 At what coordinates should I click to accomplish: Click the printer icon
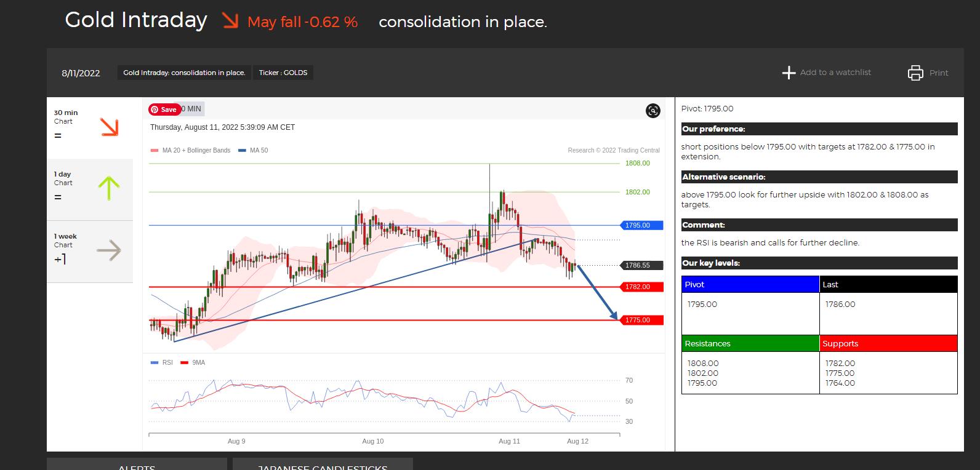click(x=915, y=73)
